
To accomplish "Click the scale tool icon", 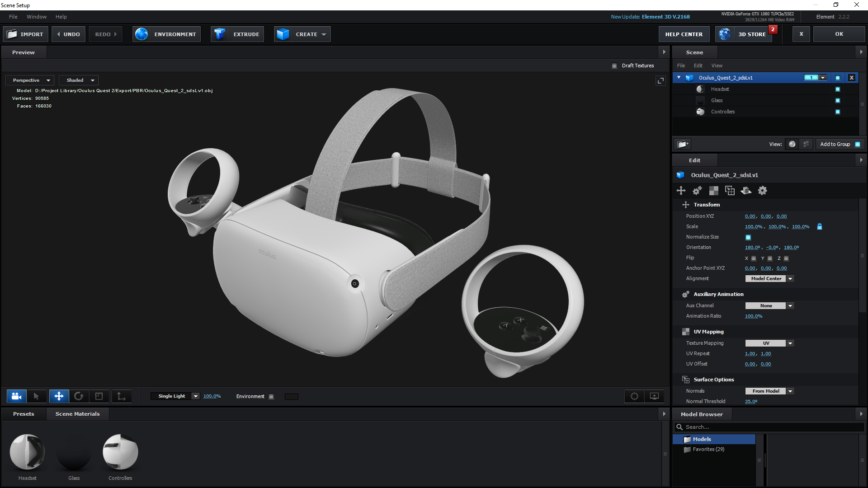I will coord(99,396).
